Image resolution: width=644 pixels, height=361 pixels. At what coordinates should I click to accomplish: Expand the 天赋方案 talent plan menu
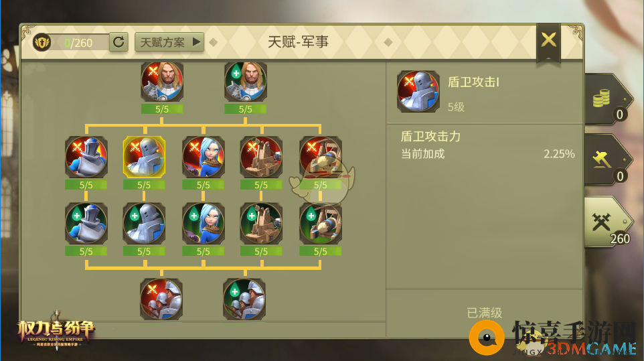[169, 42]
